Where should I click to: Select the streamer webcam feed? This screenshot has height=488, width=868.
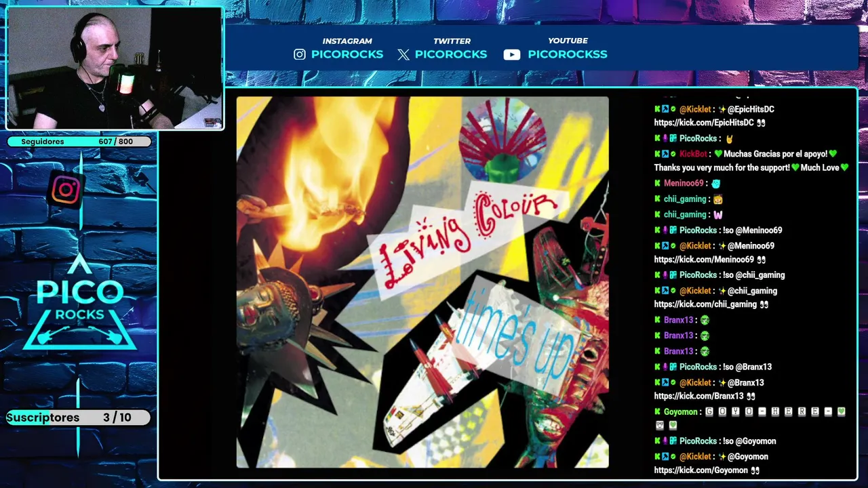[x=115, y=68]
